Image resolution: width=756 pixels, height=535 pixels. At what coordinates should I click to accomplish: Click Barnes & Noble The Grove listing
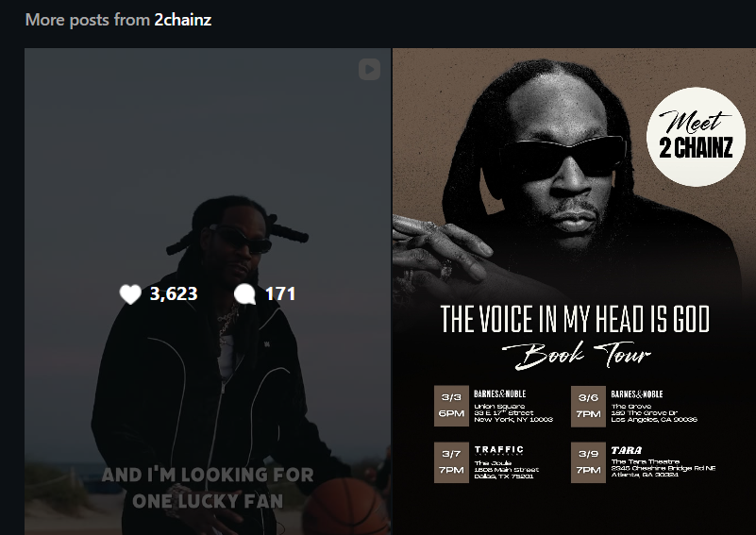(x=654, y=406)
